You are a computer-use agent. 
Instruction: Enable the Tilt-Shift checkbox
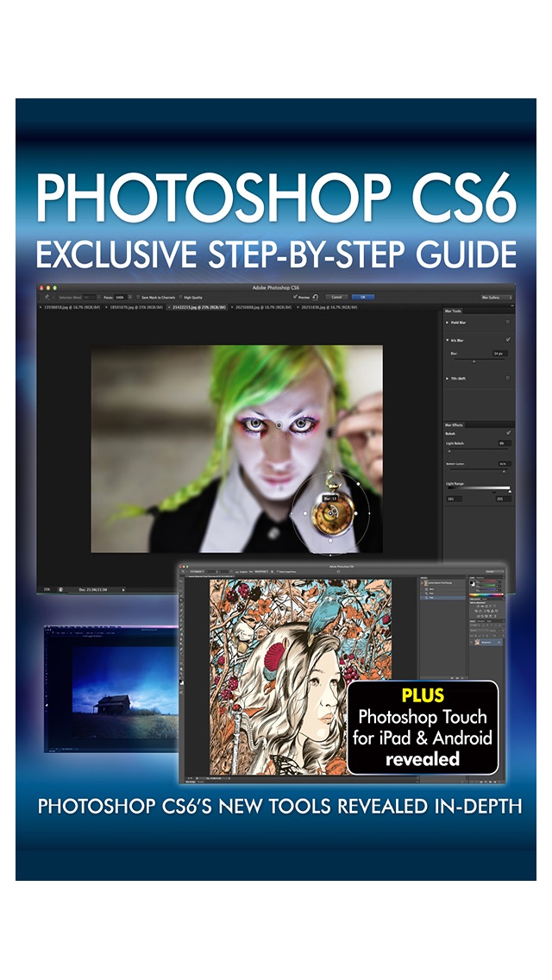pyautogui.click(x=508, y=378)
